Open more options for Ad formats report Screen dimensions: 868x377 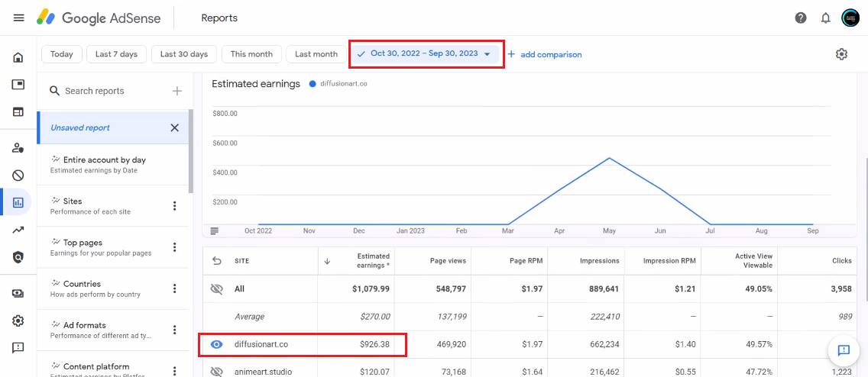pos(175,330)
